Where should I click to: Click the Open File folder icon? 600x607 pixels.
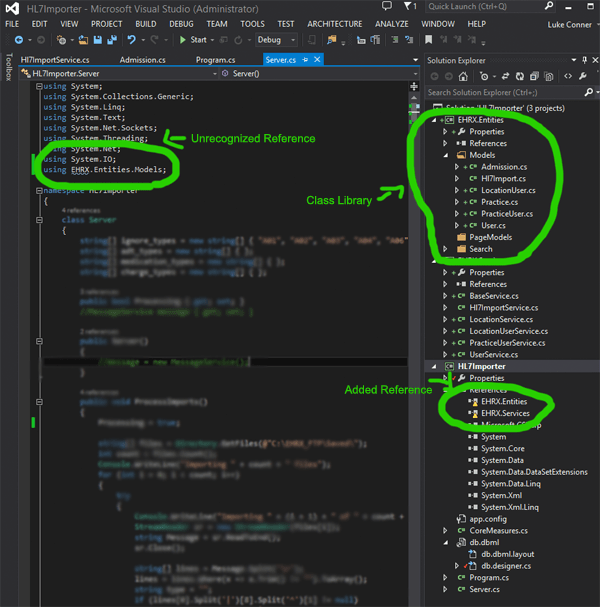[x=83, y=40]
